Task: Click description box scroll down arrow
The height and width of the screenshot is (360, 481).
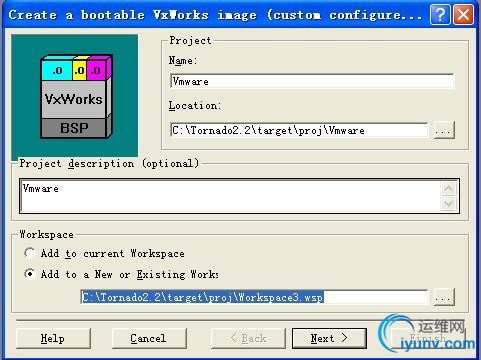Action: (449, 203)
